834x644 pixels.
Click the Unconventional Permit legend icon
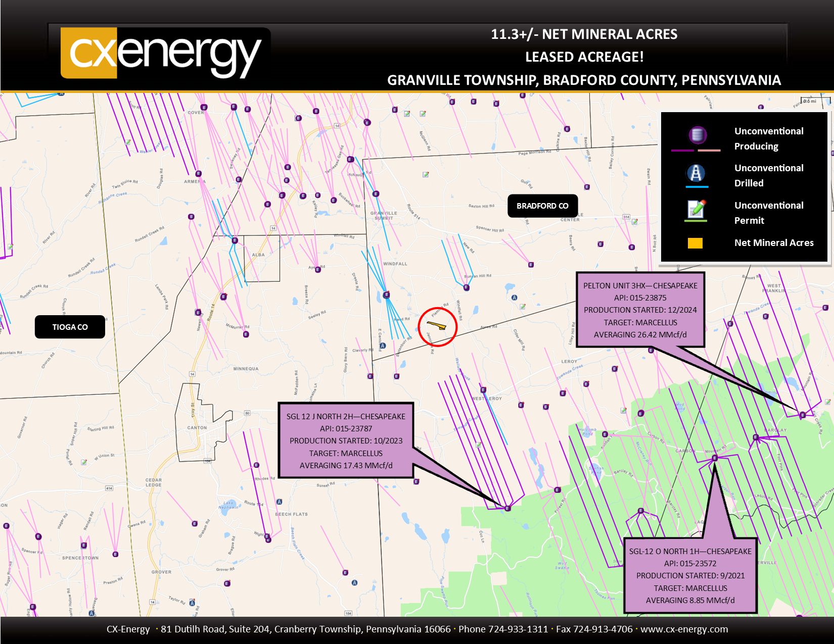click(x=696, y=209)
